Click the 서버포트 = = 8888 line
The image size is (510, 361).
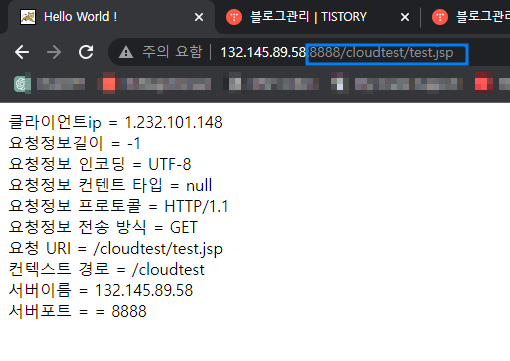[x=77, y=311]
